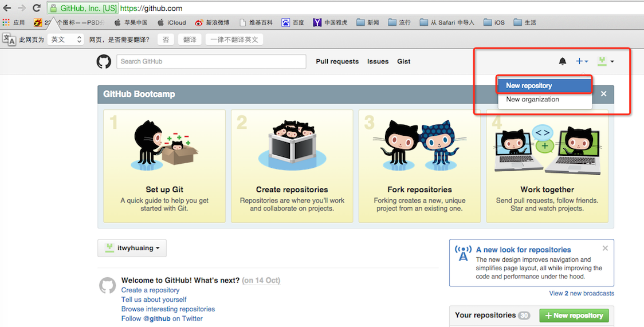Expand the itwyhuaing account switcher
The image size is (644, 327).
tap(132, 248)
